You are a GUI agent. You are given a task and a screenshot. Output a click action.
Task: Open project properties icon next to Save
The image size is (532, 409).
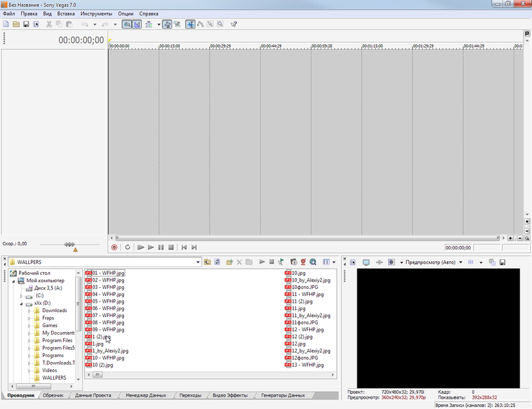coord(35,25)
